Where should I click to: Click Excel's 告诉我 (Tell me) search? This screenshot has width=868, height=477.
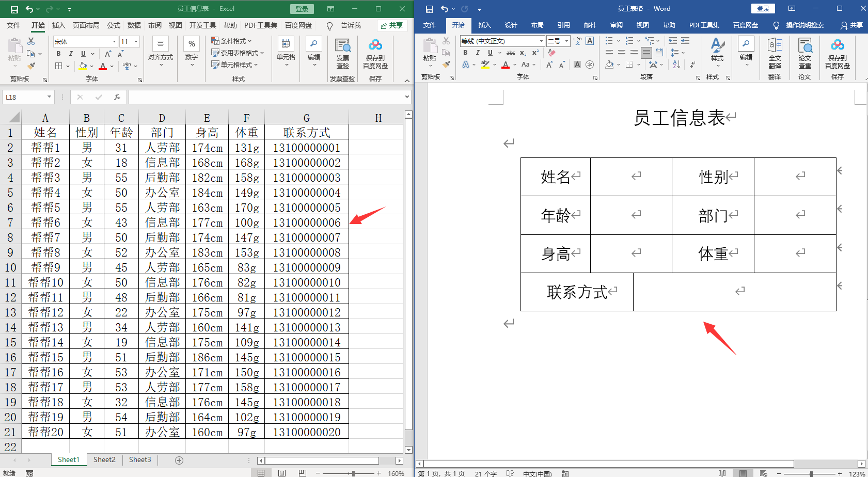344,25
